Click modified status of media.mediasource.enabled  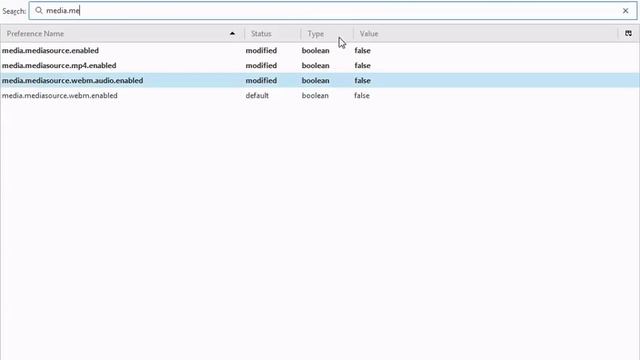click(x=261, y=51)
